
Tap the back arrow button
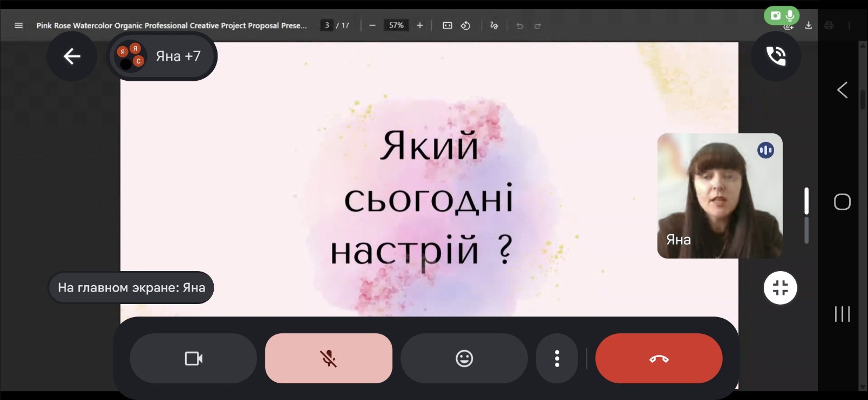coord(72,56)
